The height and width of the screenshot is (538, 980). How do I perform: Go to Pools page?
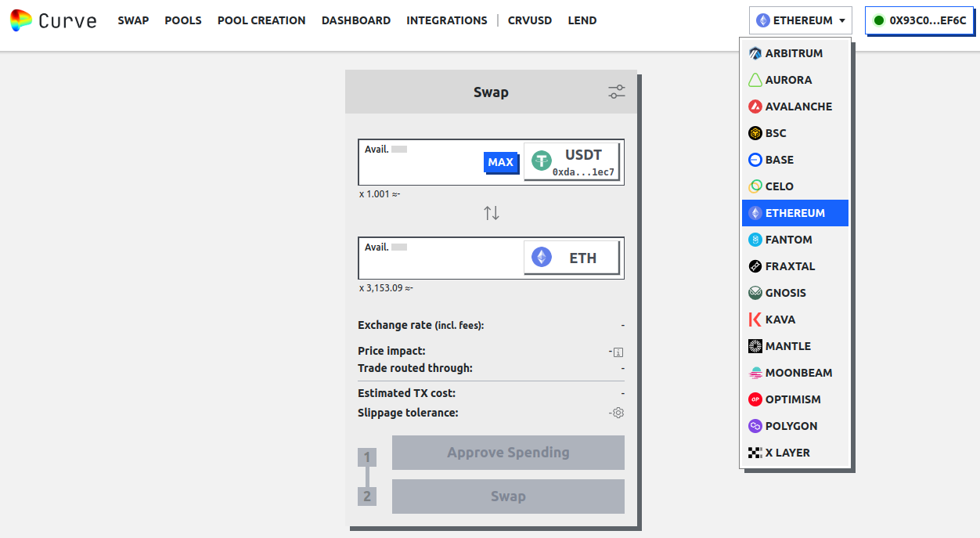pyautogui.click(x=183, y=20)
